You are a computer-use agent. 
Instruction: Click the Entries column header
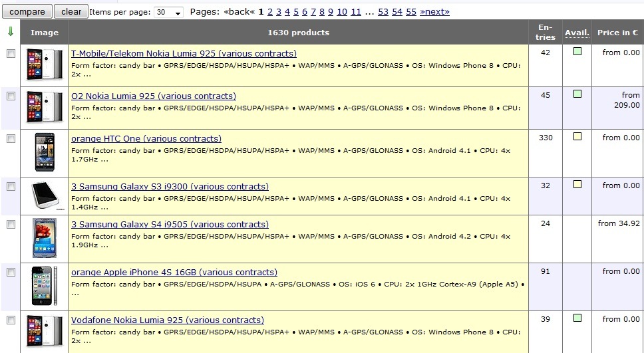pos(546,32)
